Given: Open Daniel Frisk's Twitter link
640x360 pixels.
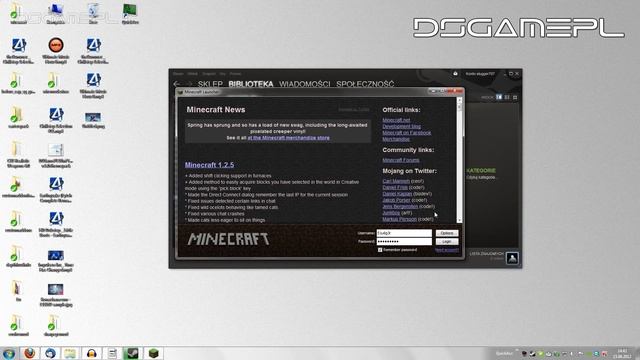Looking at the screenshot, I should [x=395, y=187].
